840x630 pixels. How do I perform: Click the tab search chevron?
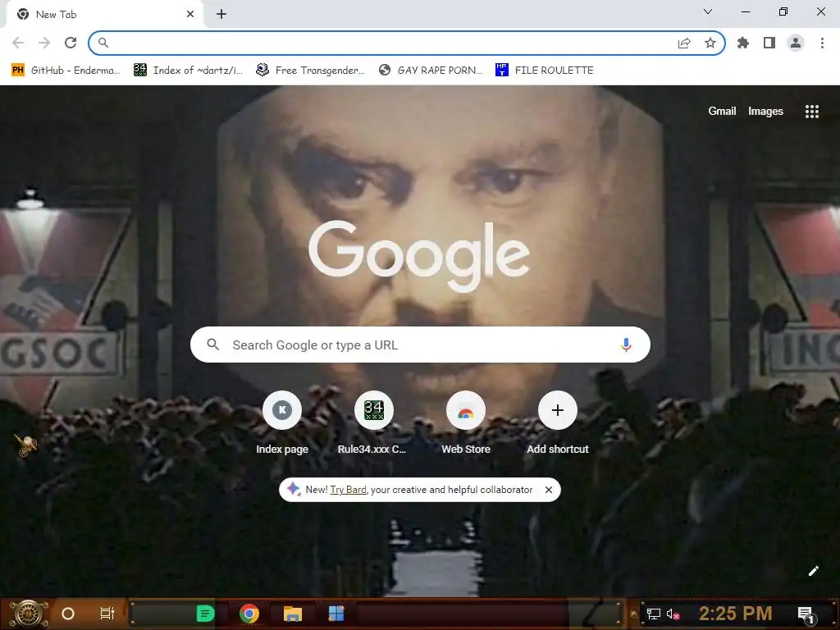tap(708, 11)
